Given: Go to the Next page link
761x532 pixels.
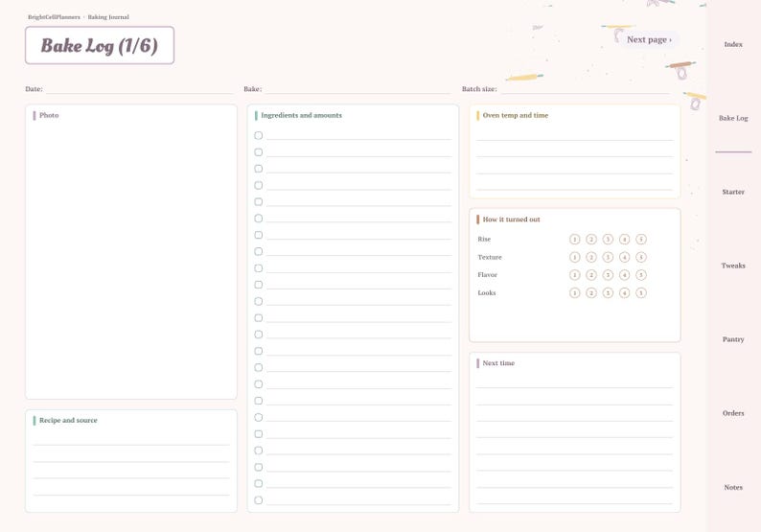Looking at the screenshot, I should tap(649, 40).
